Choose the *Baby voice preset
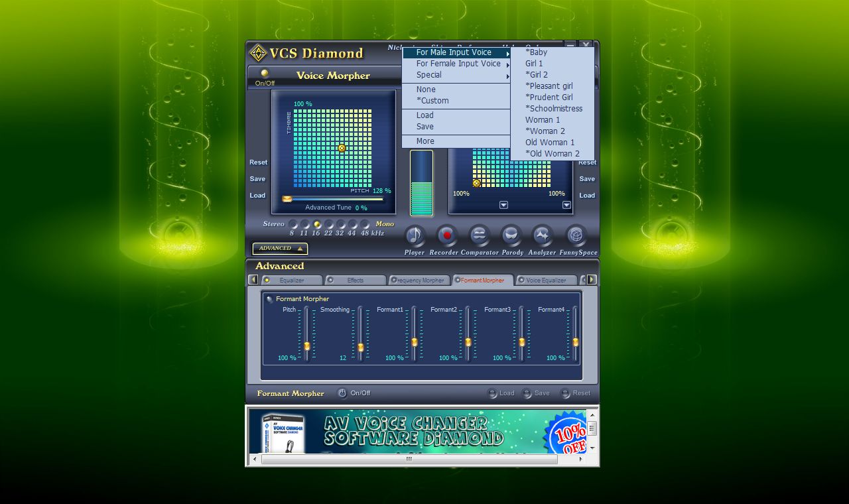849x504 pixels. pyautogui.click(x=553, y=52)
